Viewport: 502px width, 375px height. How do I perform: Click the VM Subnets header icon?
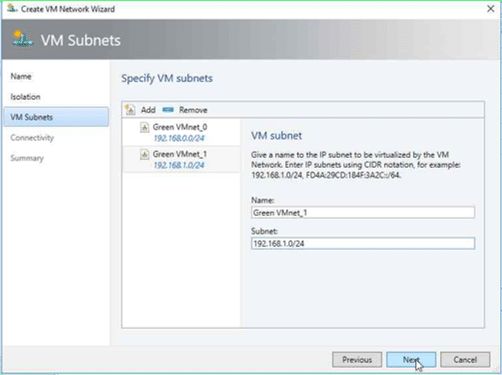[23, 39]
